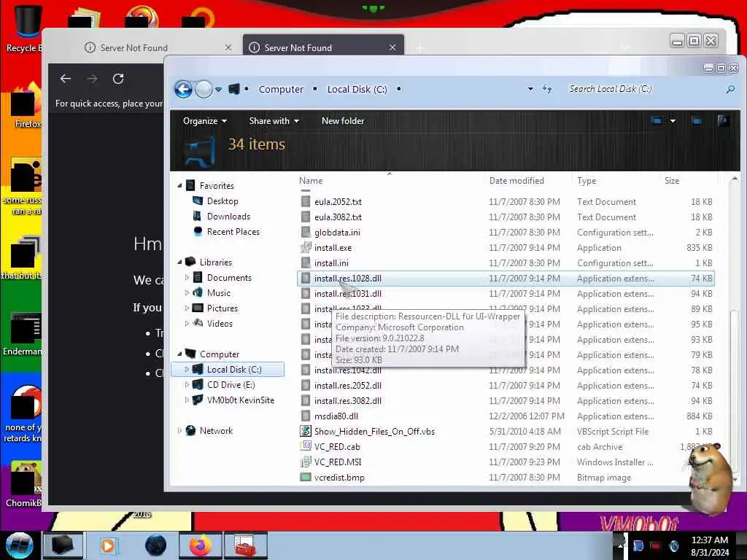This screenshot has width=747, height=560.
Task: Open the Organize menu
Action: point(205,121)
